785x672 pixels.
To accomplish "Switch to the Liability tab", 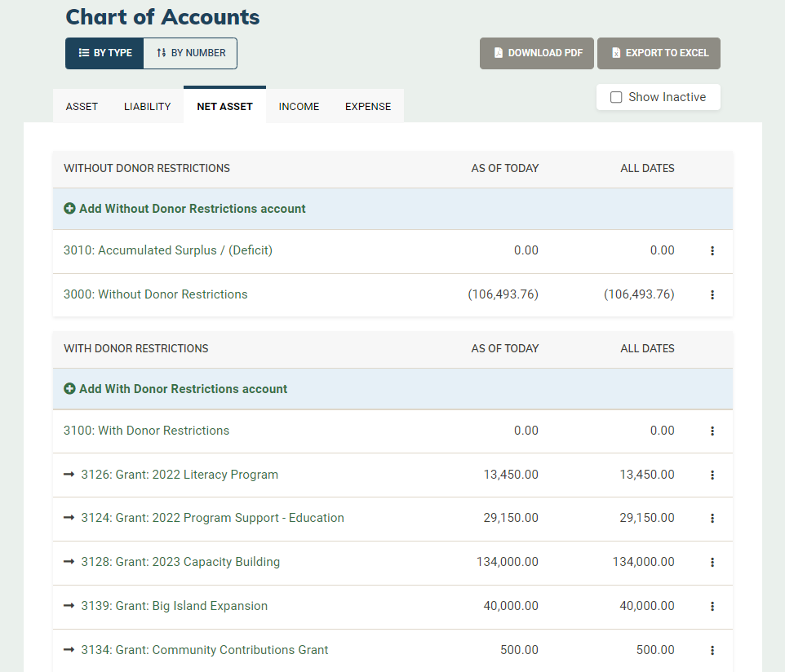I will tap(148, 107).
